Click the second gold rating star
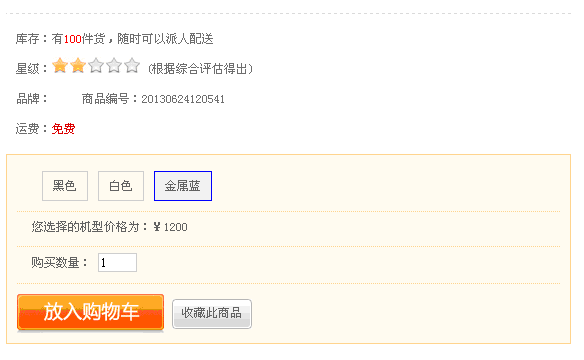This screenshot has height=360, width=584. (78, 66)
